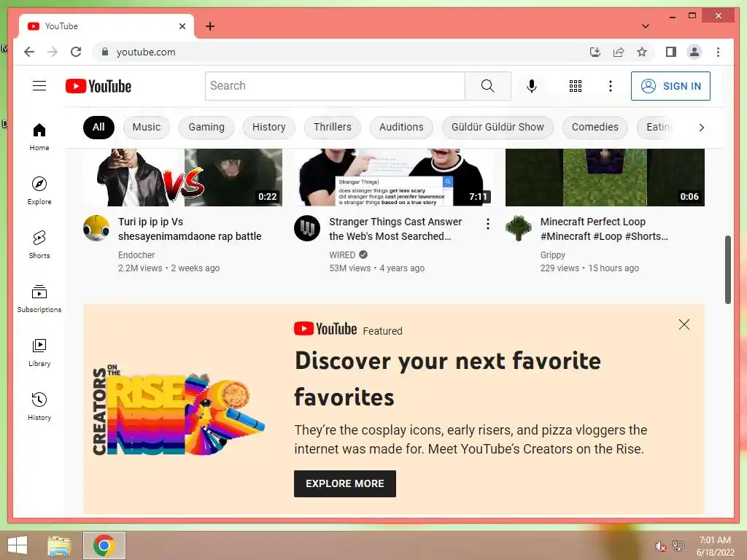
Task: Open the WIRED channel name
Action: (x=342, y=254)
